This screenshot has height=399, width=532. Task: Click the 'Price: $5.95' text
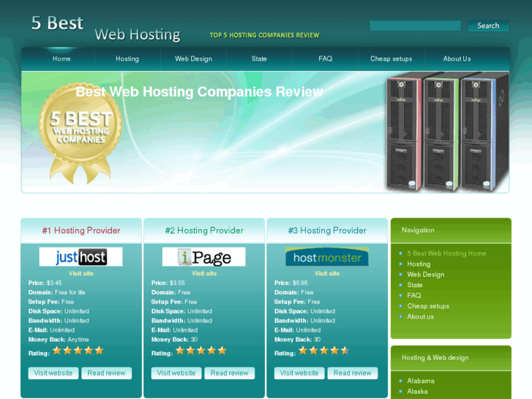pyautogui.click(x=291, y=283)
